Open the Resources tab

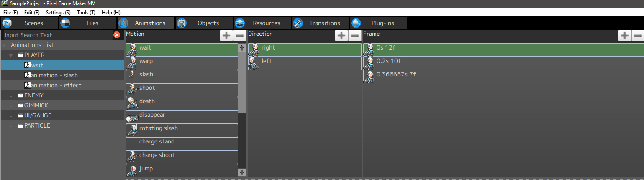pos(262,23)
